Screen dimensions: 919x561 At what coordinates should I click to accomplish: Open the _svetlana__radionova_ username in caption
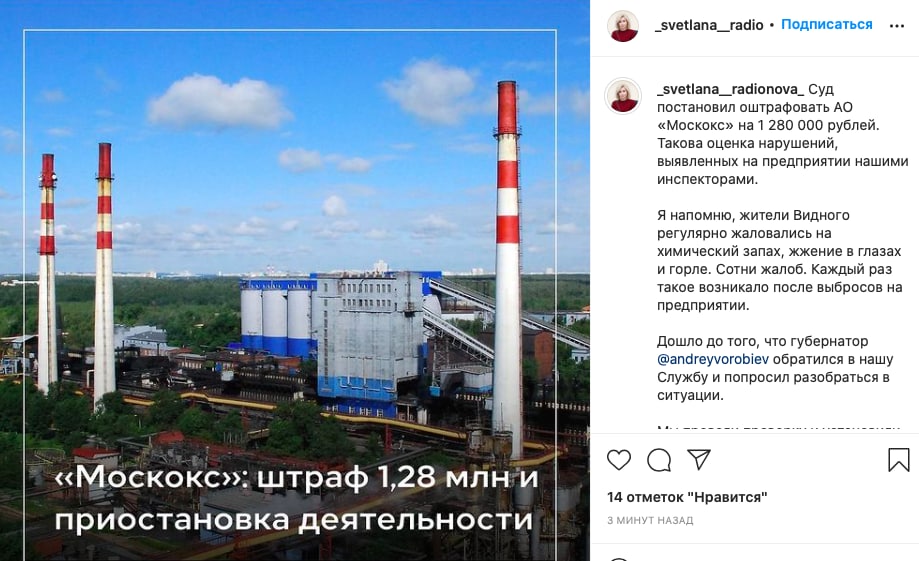730,89
